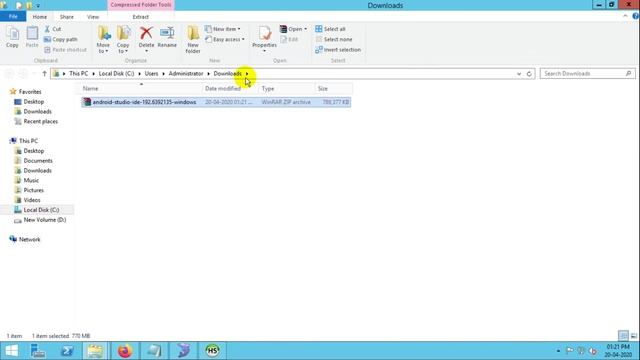Open Properties for the selected file
The height and width of the screenshot is (360, 640).
tap(264, 39)
